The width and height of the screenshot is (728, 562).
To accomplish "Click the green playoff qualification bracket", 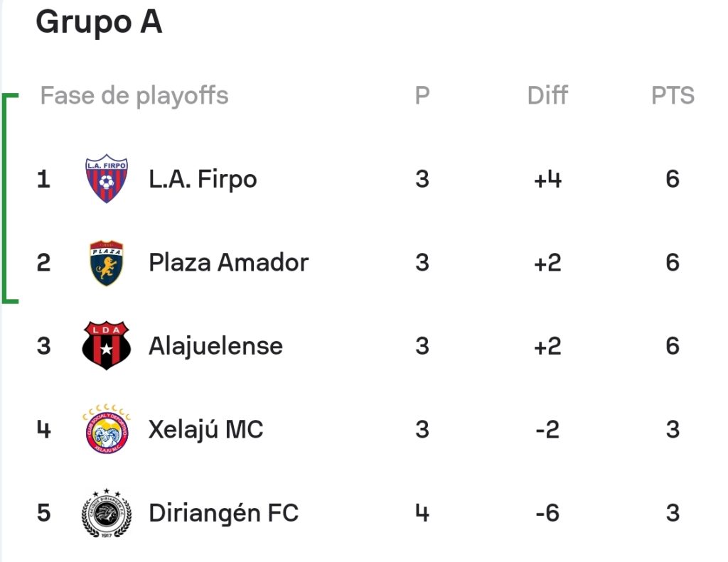I will tap(9, 199).
